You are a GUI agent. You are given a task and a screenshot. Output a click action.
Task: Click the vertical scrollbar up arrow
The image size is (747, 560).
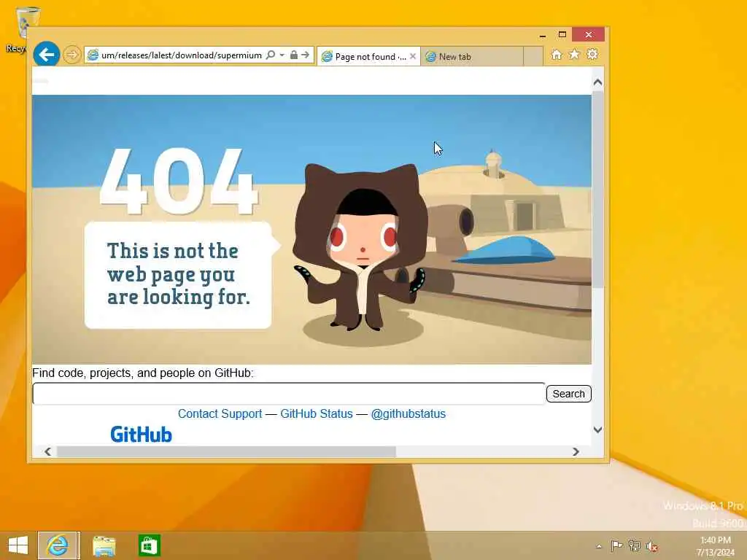pos(598,82)
